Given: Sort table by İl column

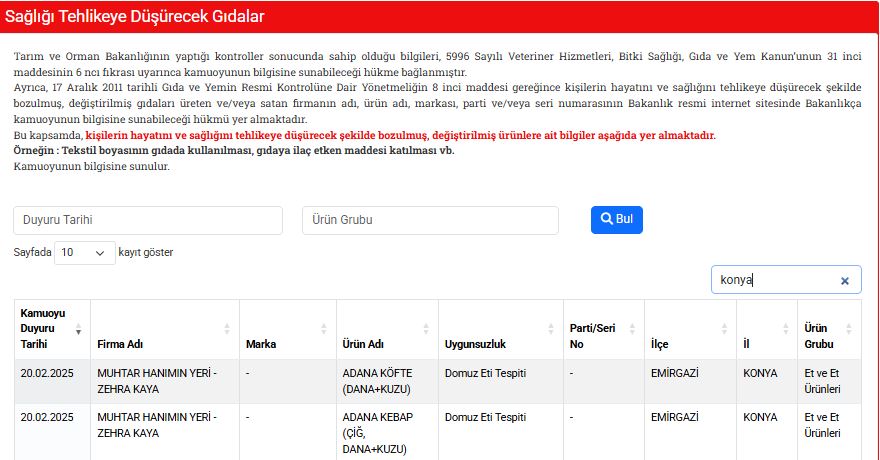Looking at the screenshot, I should 786,329.
